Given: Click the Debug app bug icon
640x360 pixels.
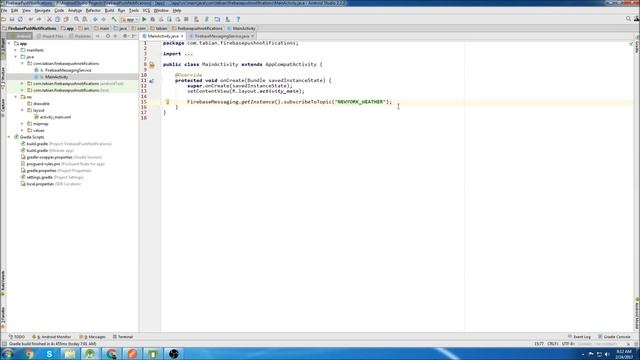Looking at the screenshot, I should [153, 19].
